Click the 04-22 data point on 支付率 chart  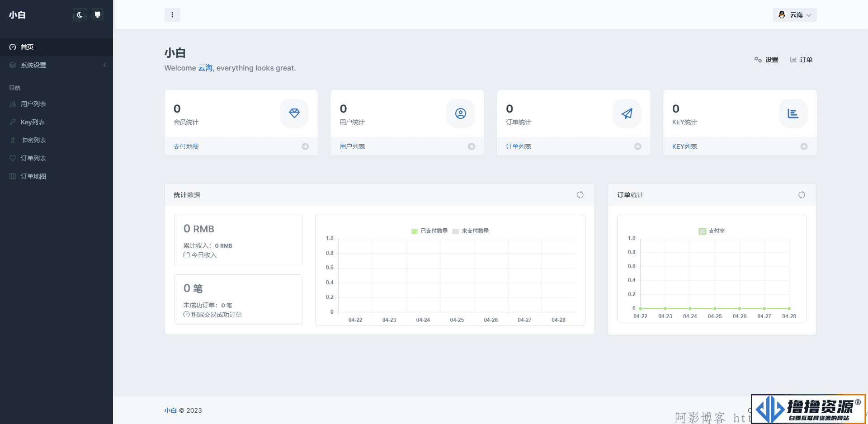coord(640,308)
